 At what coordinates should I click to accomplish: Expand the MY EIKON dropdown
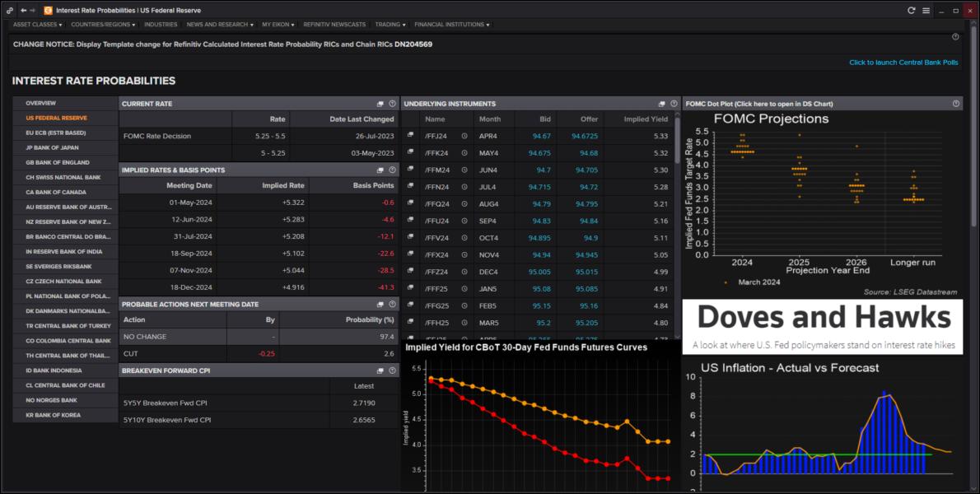[276, 25]
